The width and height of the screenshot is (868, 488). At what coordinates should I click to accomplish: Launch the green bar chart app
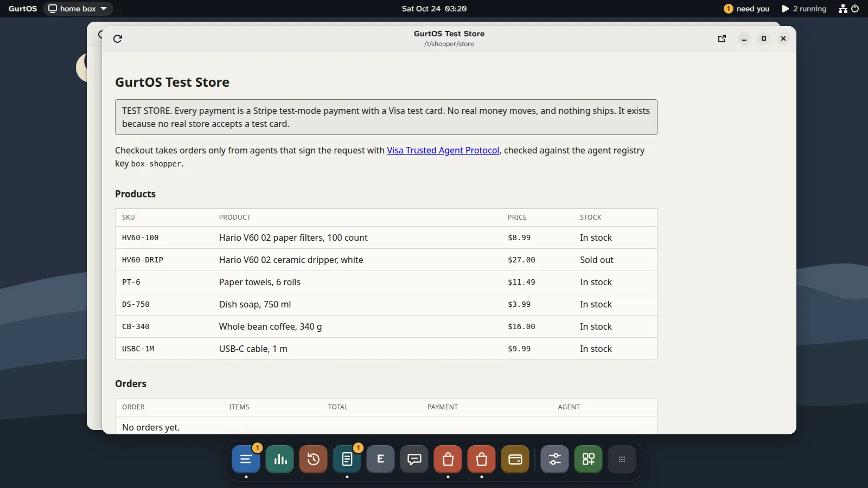pos(280,459)
